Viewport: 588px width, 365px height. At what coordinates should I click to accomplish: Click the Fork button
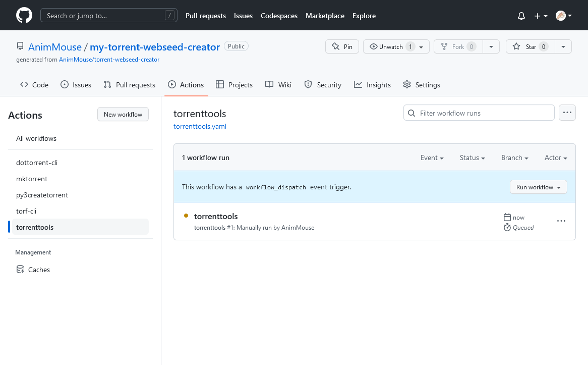pyautogui.click(x=458, y=46)
